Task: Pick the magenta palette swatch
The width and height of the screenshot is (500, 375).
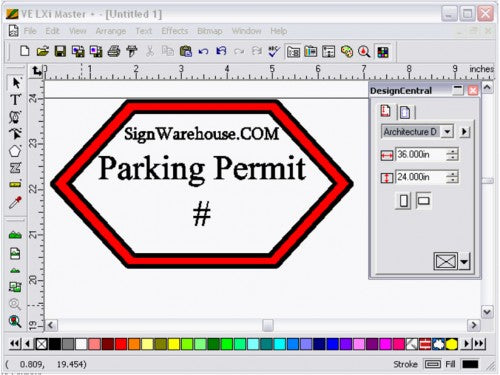Action: 385,344
